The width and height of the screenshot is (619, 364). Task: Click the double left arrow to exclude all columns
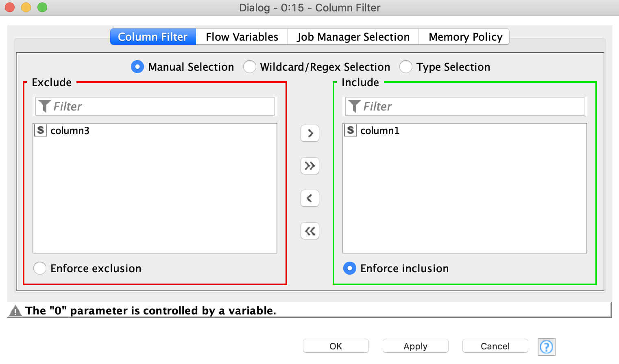tap(309, 231)
